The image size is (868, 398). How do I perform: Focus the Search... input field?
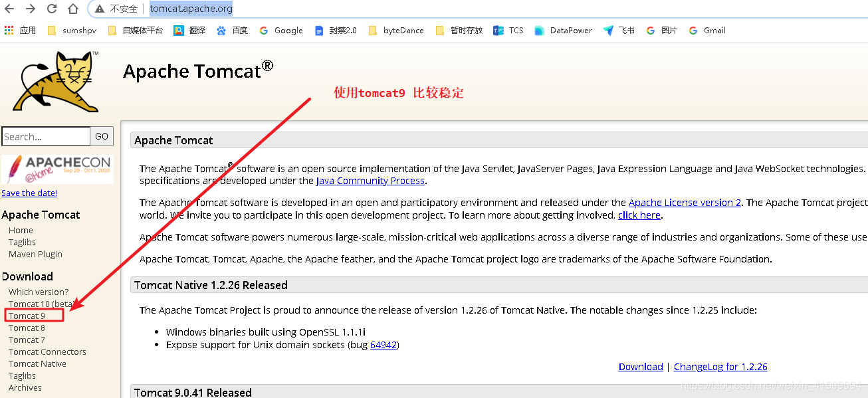tap(46, 136)
